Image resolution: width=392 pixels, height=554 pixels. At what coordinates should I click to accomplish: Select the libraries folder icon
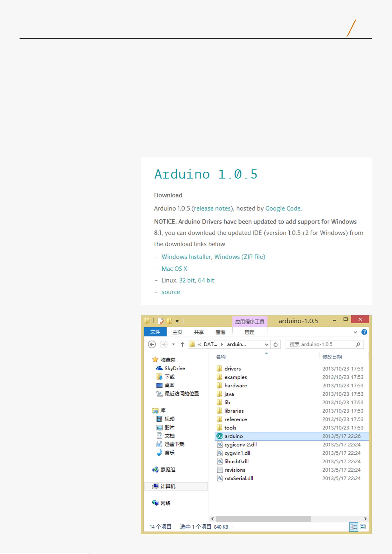(x=219, y=411)
